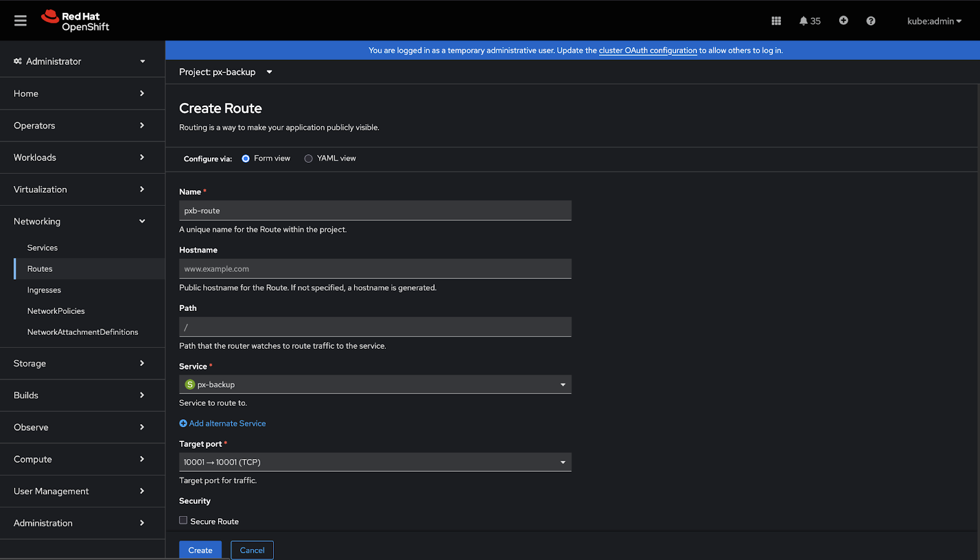Click the Hostname input field
This screenshot has width=980, height=560.
pyautogui.click(x=375, y=269)
